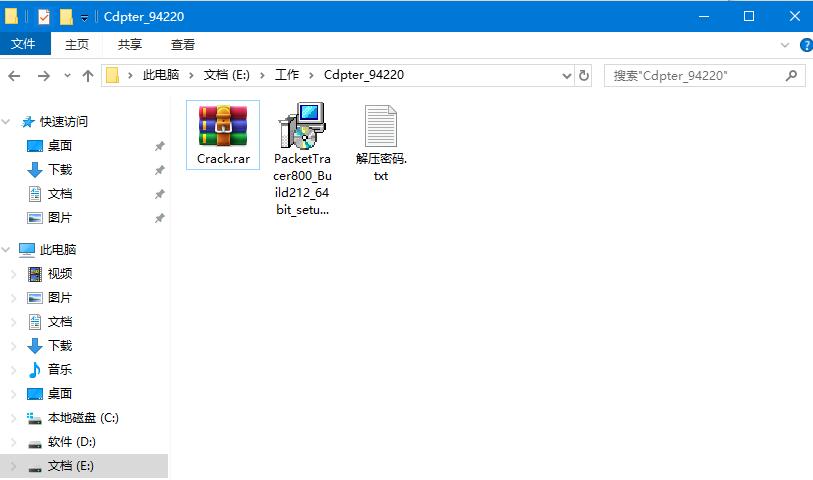
Task: Click the search magnifier icon
Action: 791,76
